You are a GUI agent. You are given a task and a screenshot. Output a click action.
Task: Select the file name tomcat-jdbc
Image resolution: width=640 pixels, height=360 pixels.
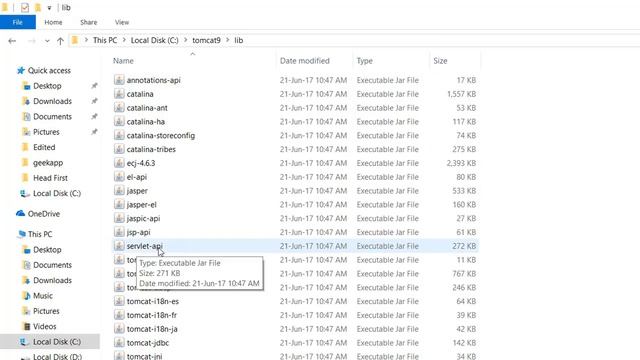pyautogui.click(x=148, y=343)
